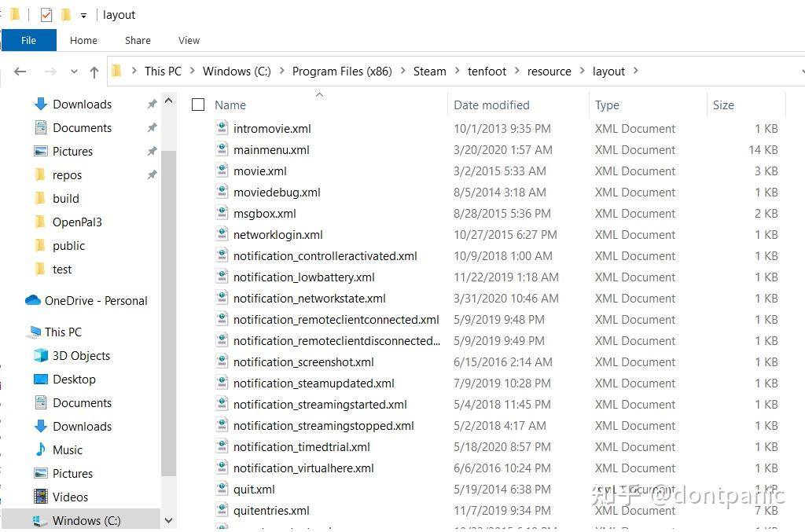Click the pin icon next to repos
This screenshot has height=532, width=805.
coord(152,175)
